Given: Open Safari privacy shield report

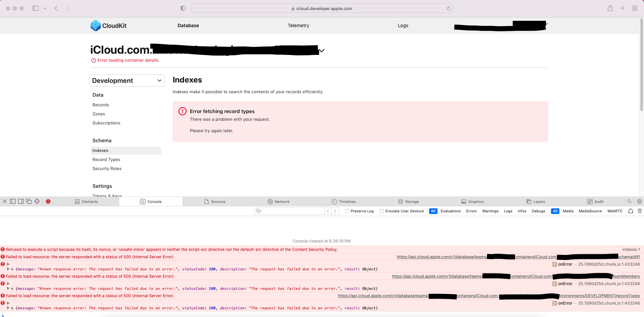Looking at the screenshot, I should pos(183,8).
